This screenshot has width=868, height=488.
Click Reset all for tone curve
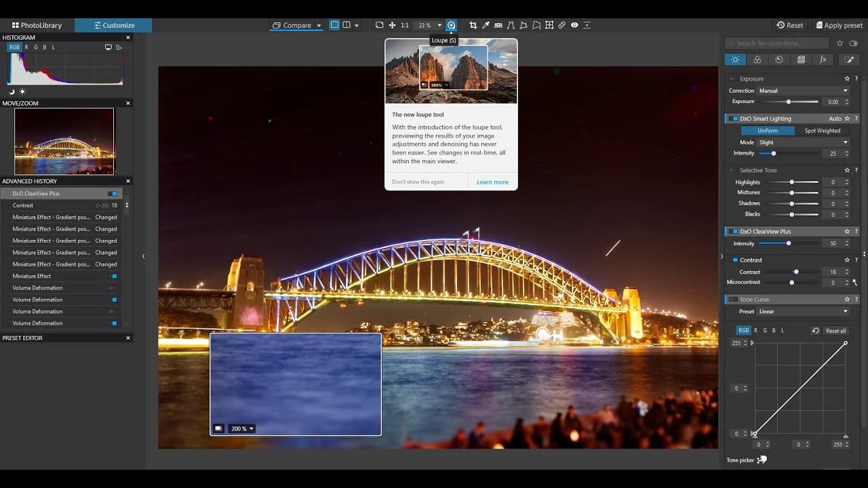(835, 331)
